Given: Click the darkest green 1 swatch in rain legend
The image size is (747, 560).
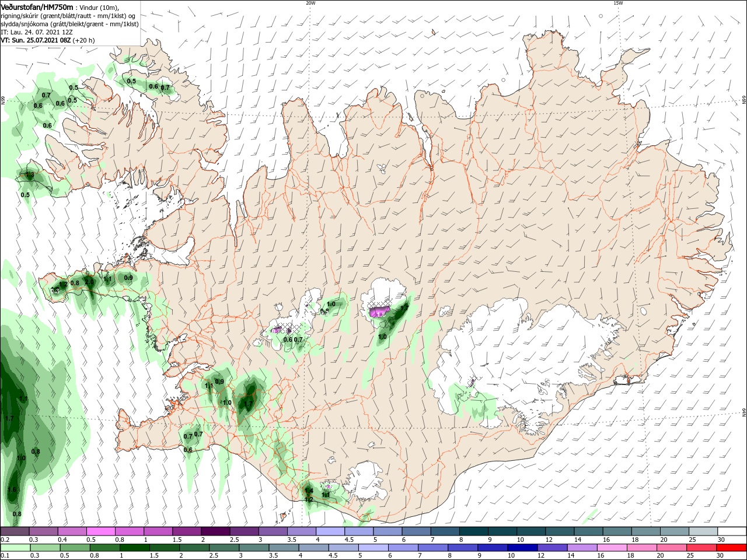Looking at the screenshot, I should pyautogui.click(x=134, y=548).
